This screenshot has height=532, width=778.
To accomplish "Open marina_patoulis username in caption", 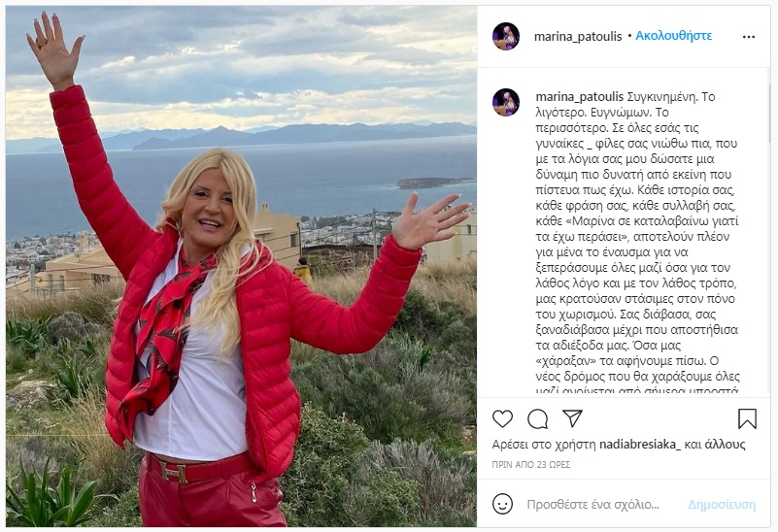I will 579,97.
